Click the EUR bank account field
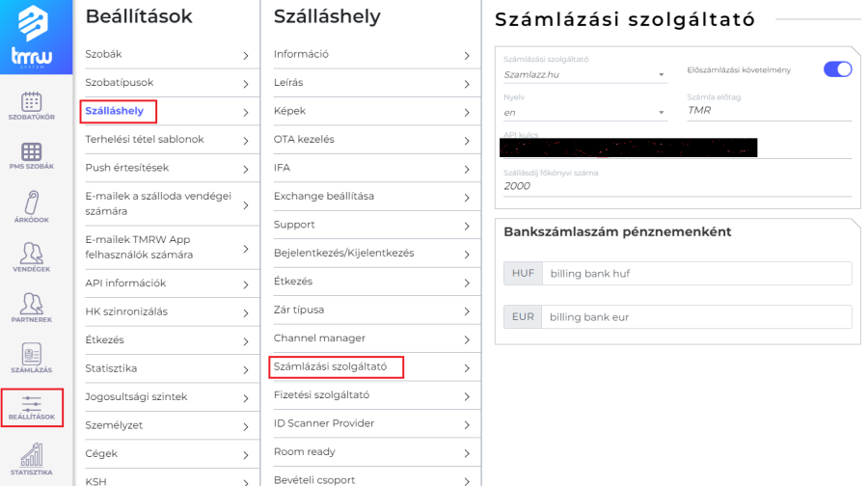This screenshot has height=486, width=868. tap(696, 317)
